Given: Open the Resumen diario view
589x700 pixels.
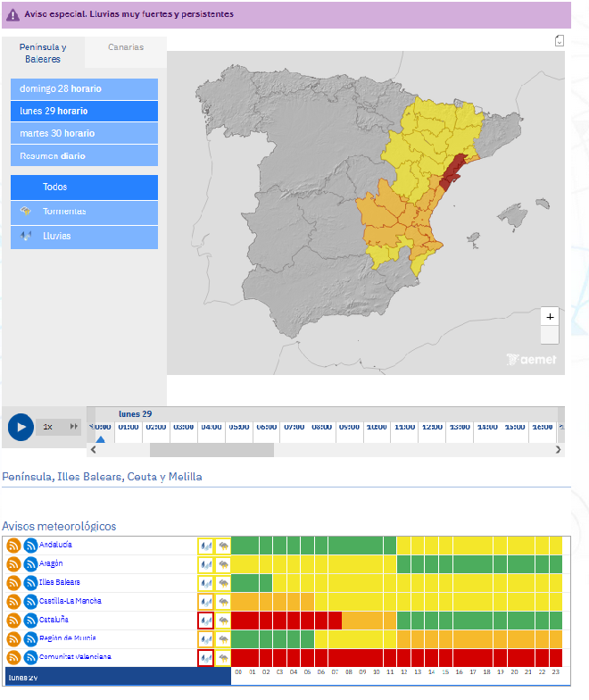Looking at the screenshot, I should 84,155.
